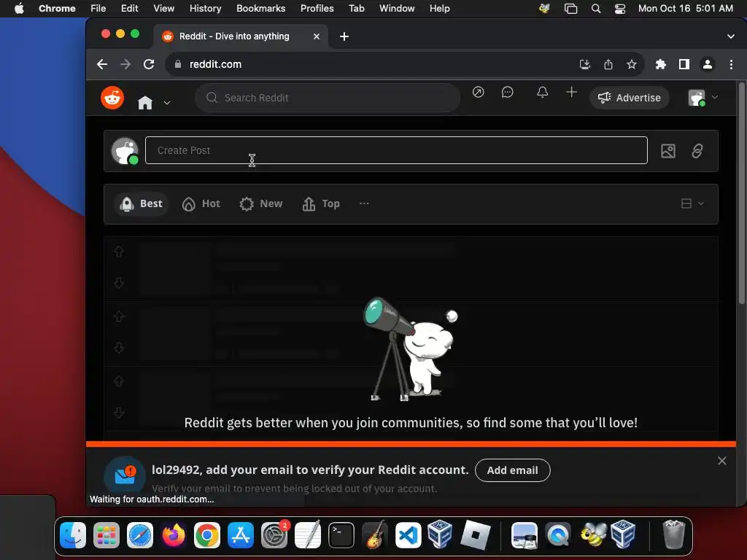Open the Profiles menu
Image resolution: width=747 pixels, height=560 pixels.
click(317, 9)
